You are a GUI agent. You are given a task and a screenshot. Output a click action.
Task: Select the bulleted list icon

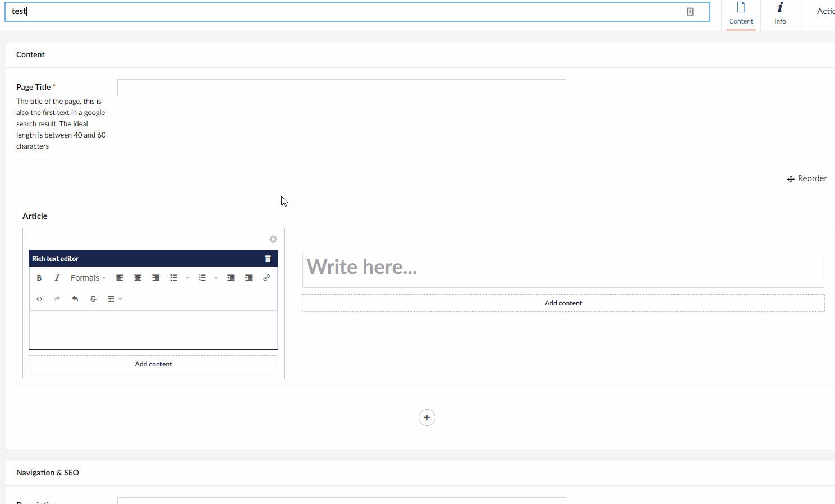click(x=173, y=277)
